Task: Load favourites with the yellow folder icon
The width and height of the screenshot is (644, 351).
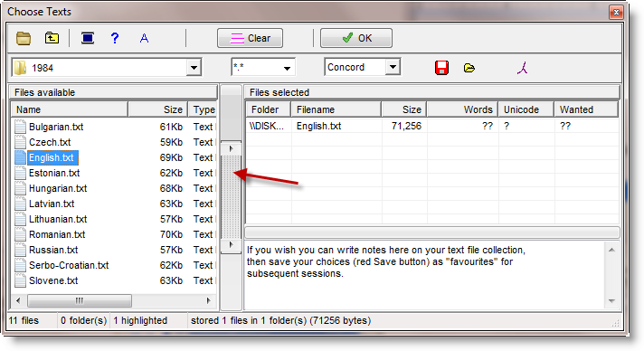Action: click(469, 68)
